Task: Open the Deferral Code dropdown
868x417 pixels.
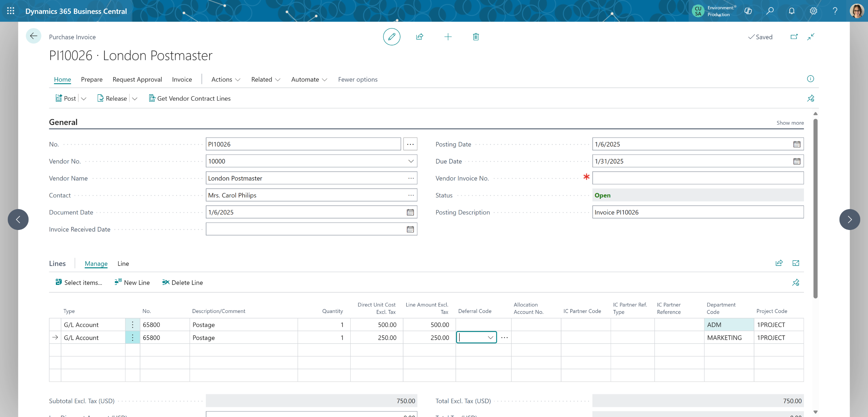Action: [490, 337]
